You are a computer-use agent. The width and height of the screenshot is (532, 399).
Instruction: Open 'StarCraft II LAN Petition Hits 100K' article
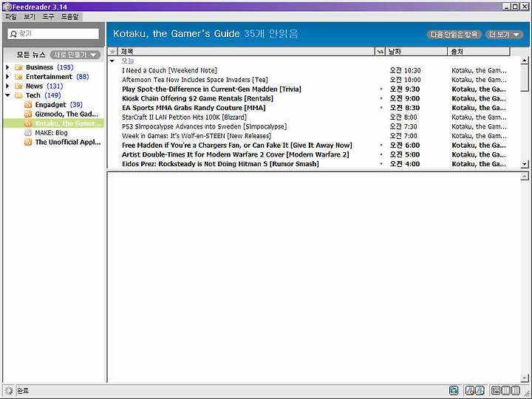[x=184, y=117]
